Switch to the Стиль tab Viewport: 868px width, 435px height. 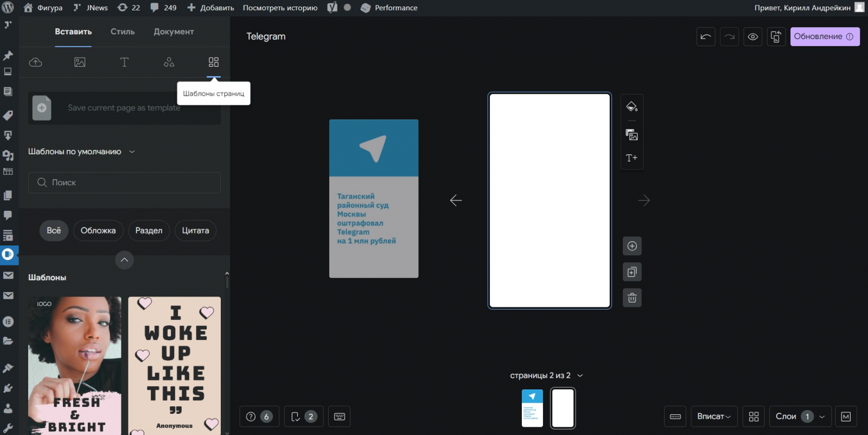[123, 31]
